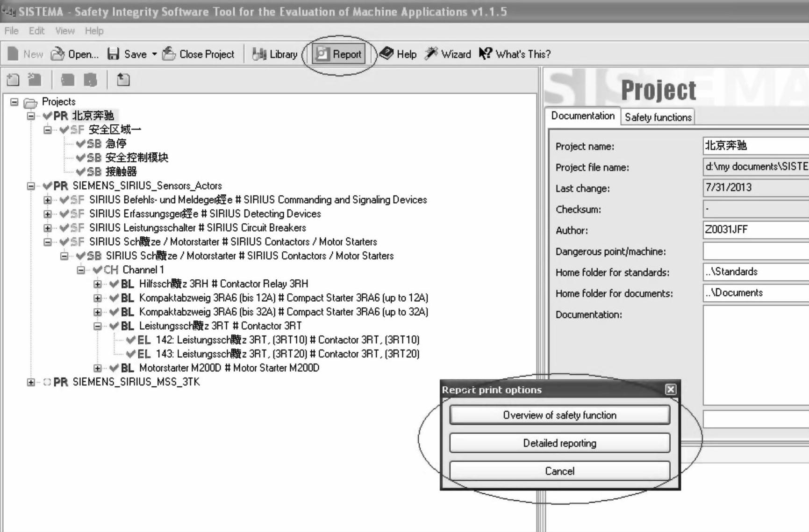Click the Last change field 7/31/2013

pos(756,188)
